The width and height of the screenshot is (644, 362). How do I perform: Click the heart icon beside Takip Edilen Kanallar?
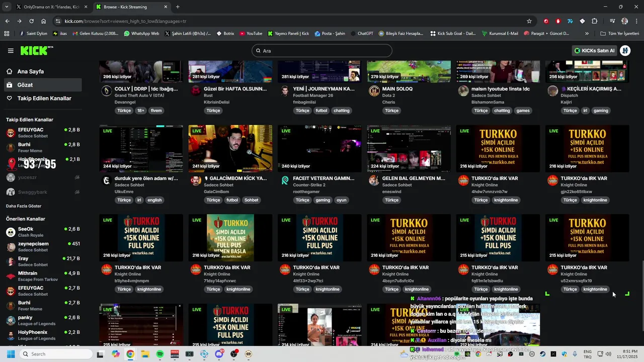click(x=10, y=98)
